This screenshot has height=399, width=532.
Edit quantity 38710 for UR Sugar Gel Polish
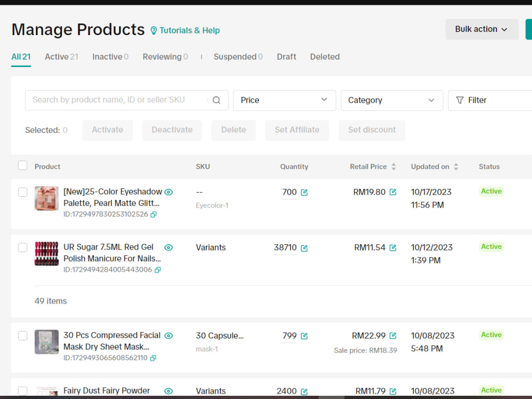(304, 248)
